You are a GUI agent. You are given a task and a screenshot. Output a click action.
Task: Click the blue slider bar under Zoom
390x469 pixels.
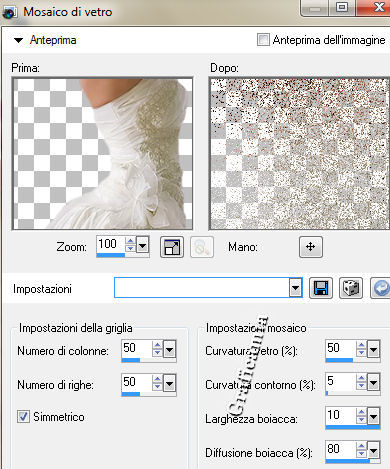[x=111, y=255]
